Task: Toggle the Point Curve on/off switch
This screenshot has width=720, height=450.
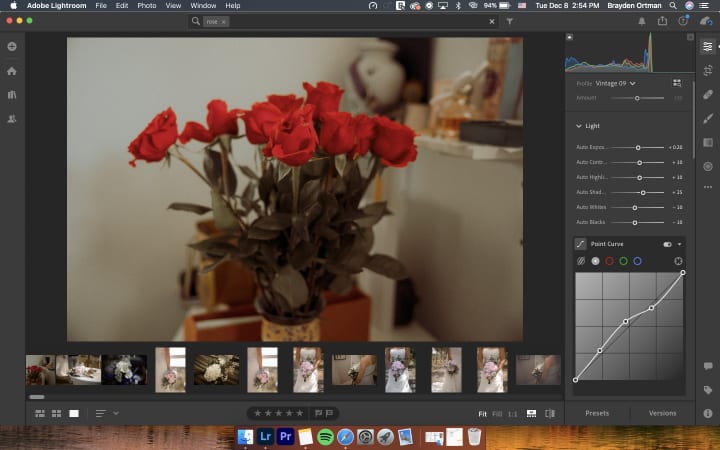Action: coord(667,244)
